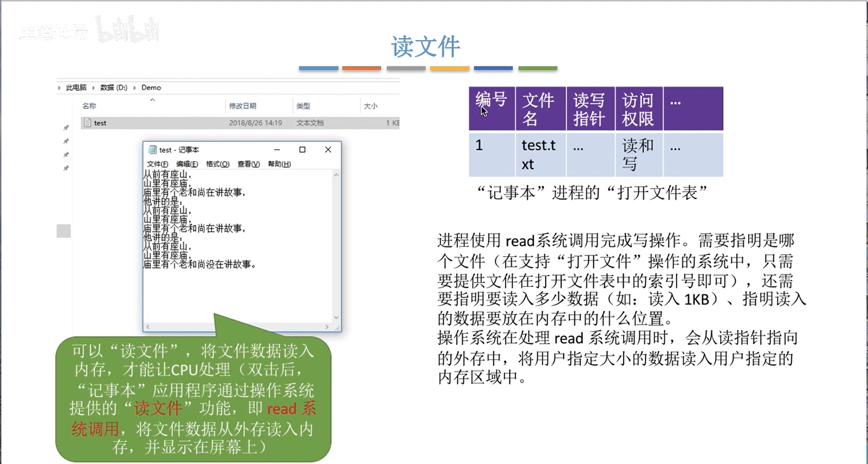Expand the chevron between 数据 (D:) and Demo
This screenshot has height=464, width=868.
pos(134,88)
